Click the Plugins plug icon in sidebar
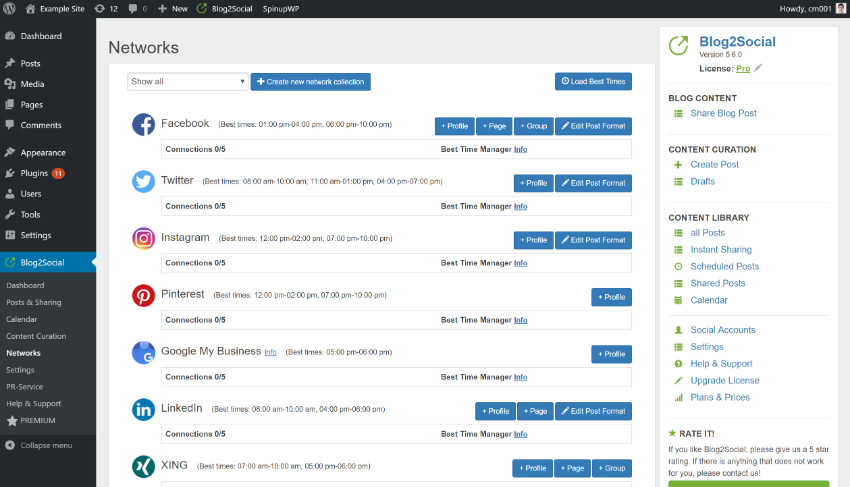 click(10, 173)
